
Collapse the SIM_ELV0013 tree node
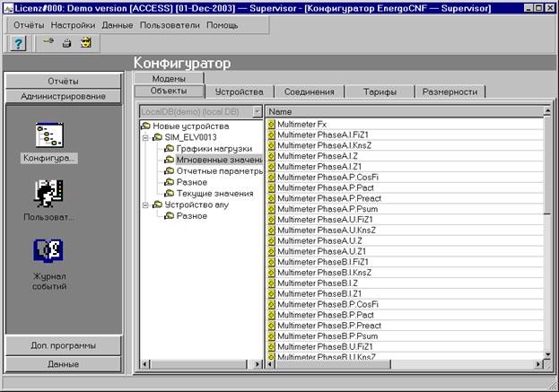click(x=145, y=137)
